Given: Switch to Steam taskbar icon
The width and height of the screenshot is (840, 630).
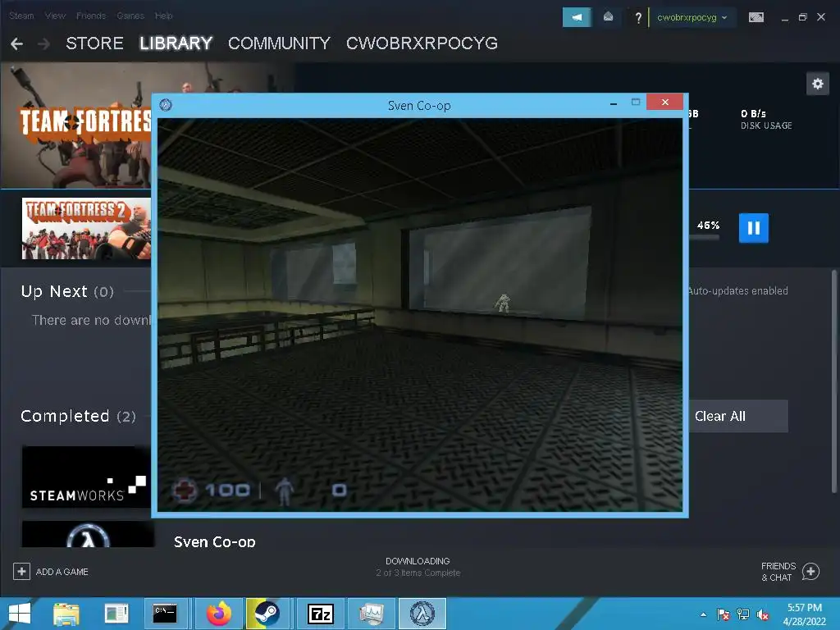Looking at the screenshot, I should click(x=267, y=614).
